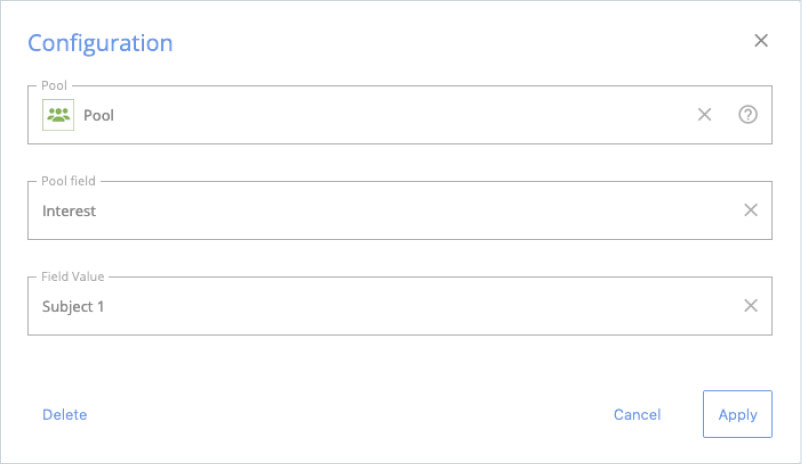This screenshot has height=464, width=802.
Task: Click the Pool field legend label
Action: [69, 181]
